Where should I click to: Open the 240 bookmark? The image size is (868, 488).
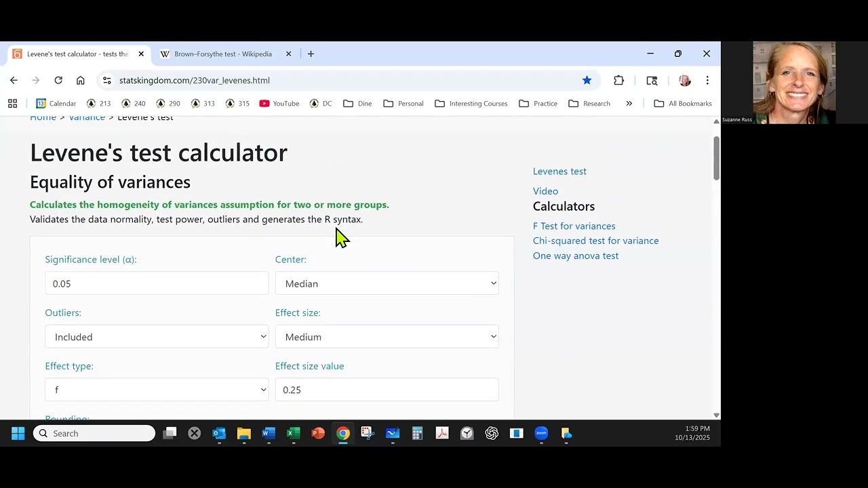(133, 104)
